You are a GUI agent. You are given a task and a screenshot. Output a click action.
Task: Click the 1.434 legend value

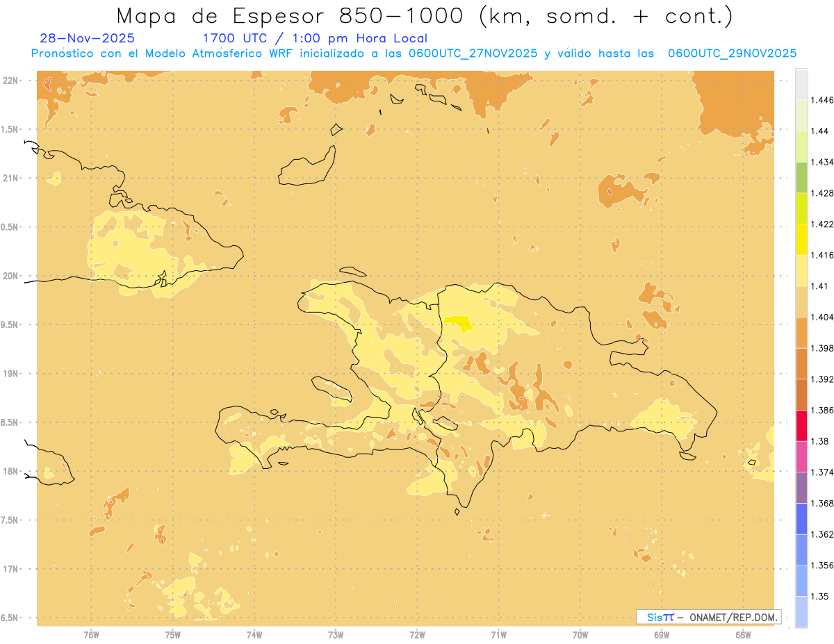[822, 162]
